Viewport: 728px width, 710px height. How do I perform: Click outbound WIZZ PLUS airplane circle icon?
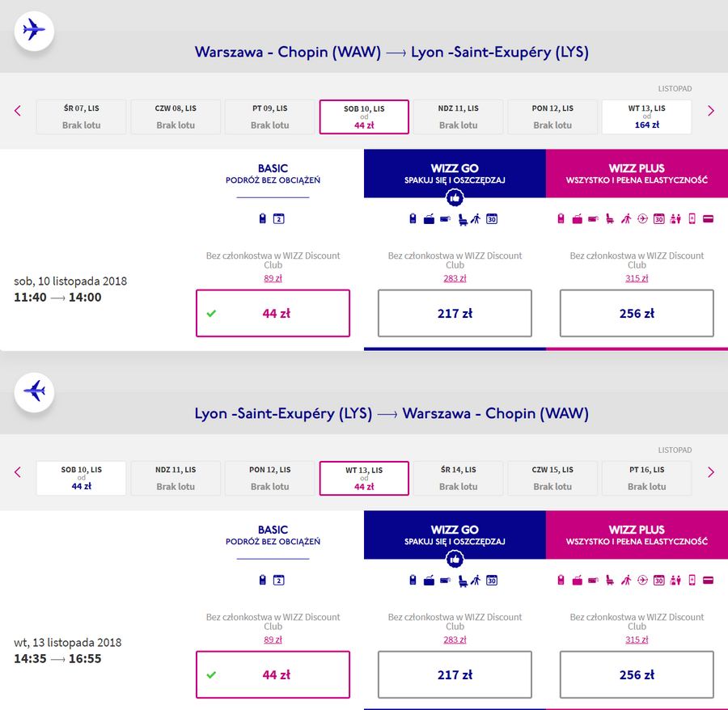pyautogui.click(x=643, y=218)
